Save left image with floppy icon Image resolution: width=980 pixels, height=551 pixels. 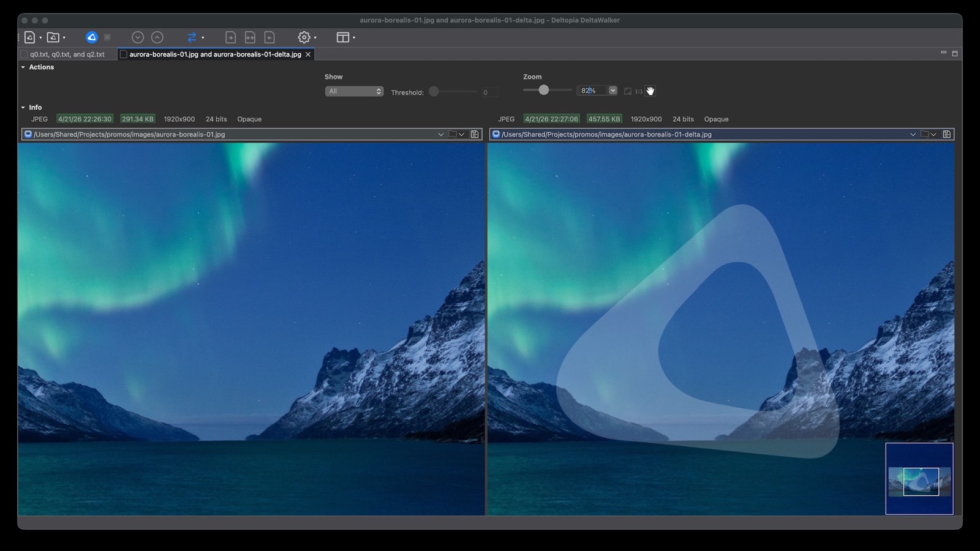point(475,134)
